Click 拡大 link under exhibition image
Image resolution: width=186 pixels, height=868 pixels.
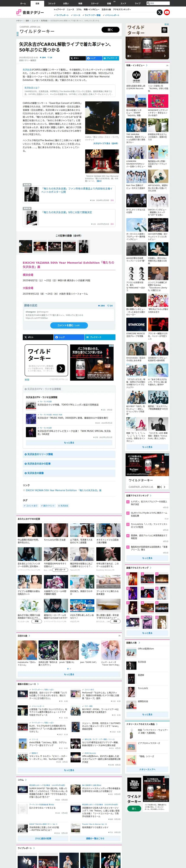(x=99, y=181)
